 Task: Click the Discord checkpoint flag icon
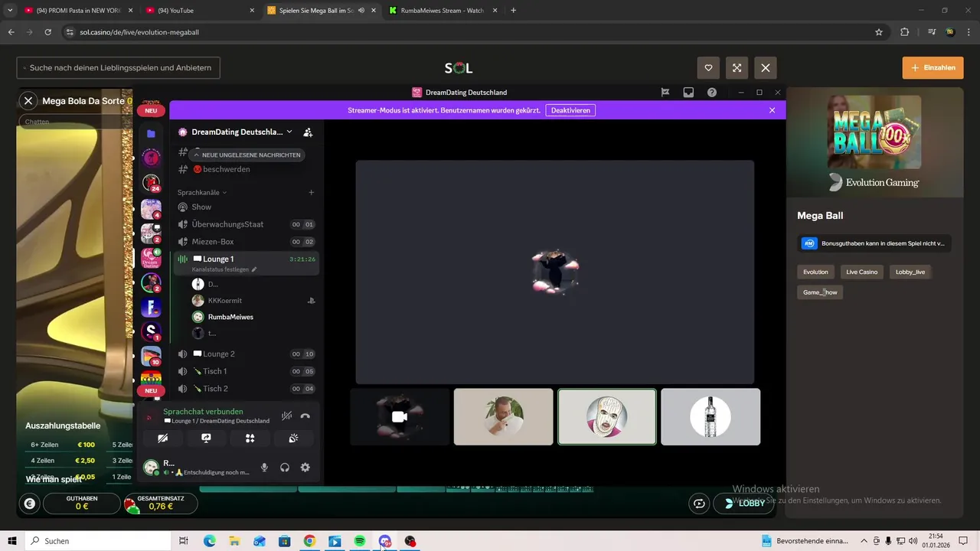click(x=665, y=93)
